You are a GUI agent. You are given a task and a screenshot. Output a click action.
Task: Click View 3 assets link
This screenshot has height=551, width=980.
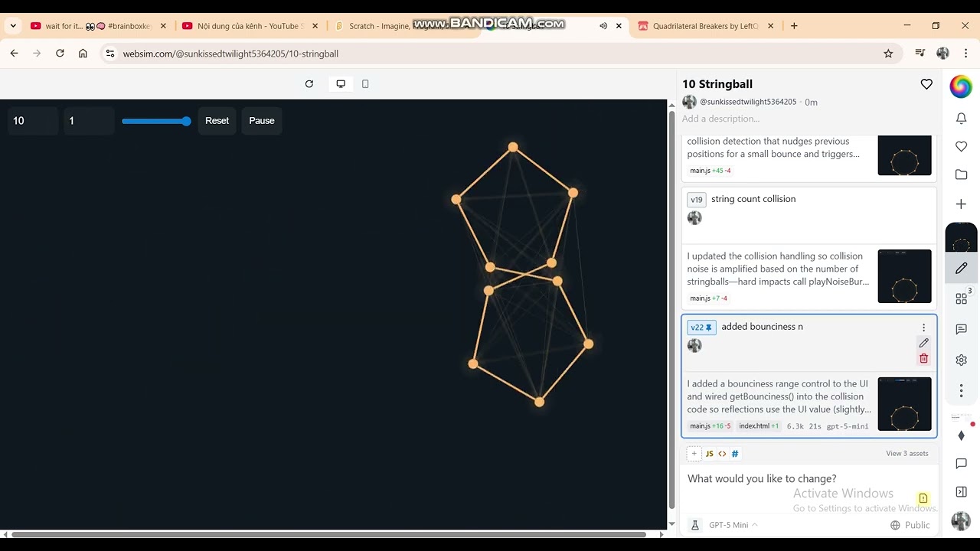point(907,454)
